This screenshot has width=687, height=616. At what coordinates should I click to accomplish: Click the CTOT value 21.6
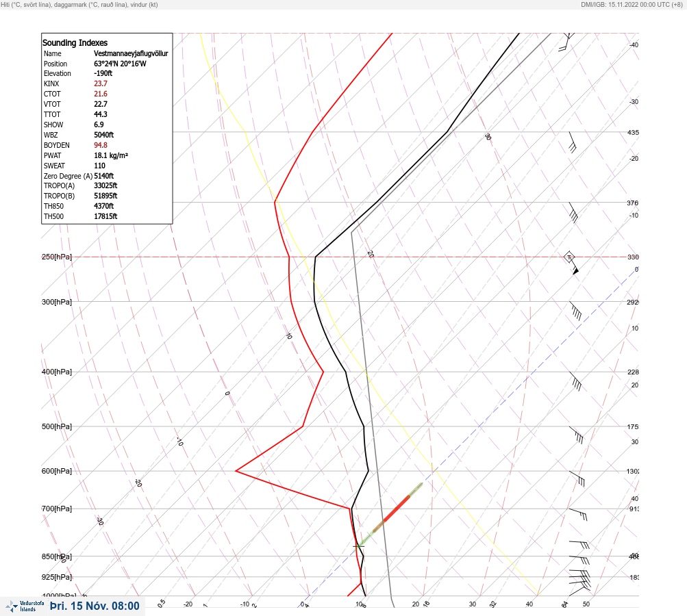100,94
